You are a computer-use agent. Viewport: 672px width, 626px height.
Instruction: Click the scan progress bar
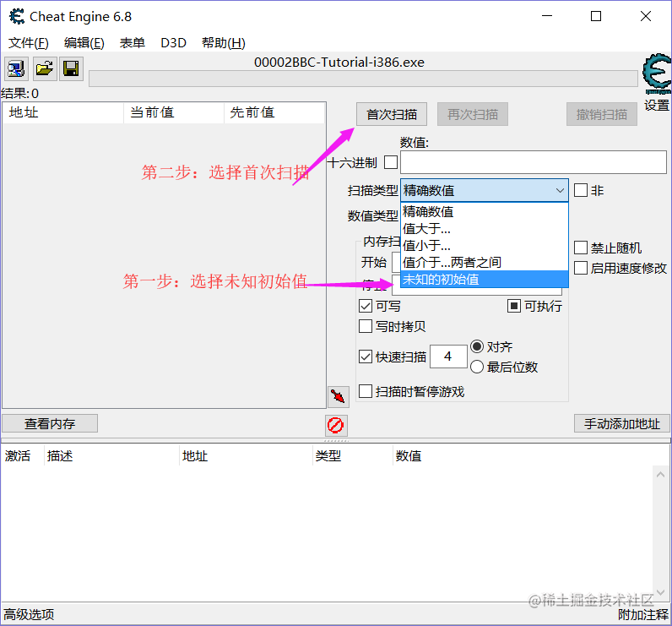pyautogui.click(x=363, y=79)
